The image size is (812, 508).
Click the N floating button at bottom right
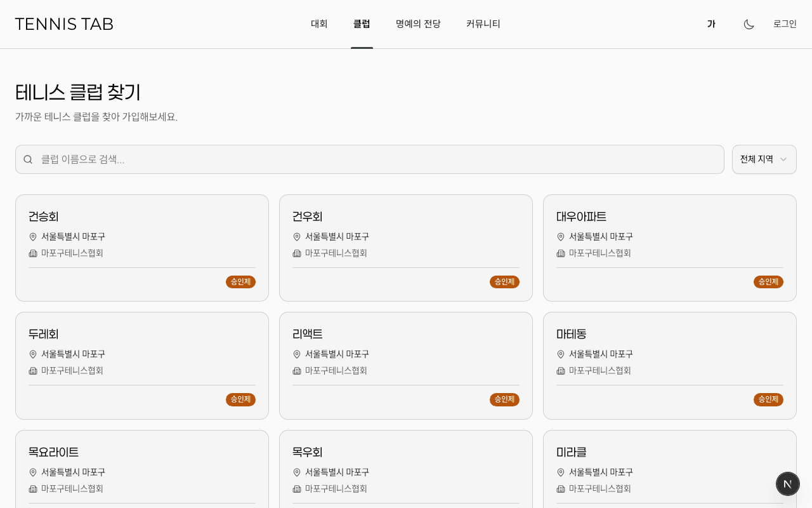[788, 484]
